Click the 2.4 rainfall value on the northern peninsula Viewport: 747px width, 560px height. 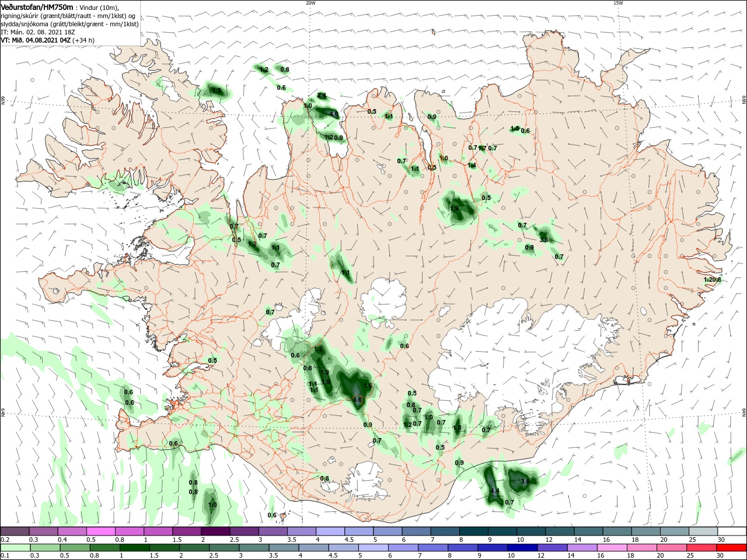(322, 96)
